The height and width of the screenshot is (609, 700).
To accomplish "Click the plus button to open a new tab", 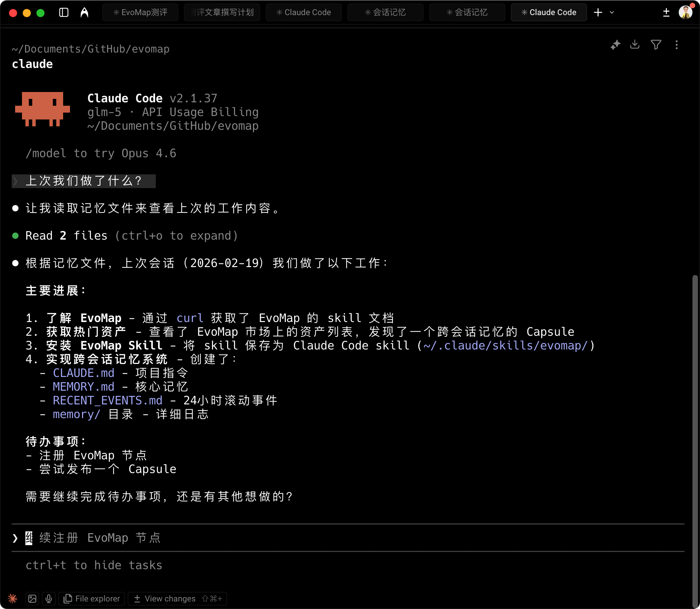I will [598, 12].
